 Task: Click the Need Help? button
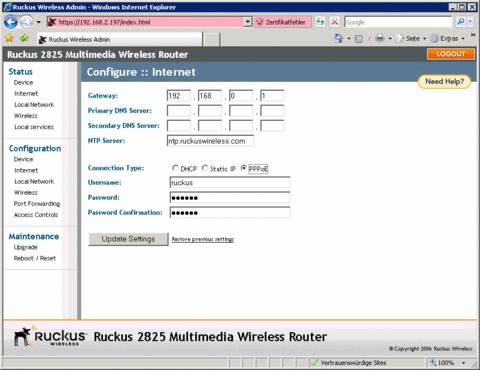point(444,81)
